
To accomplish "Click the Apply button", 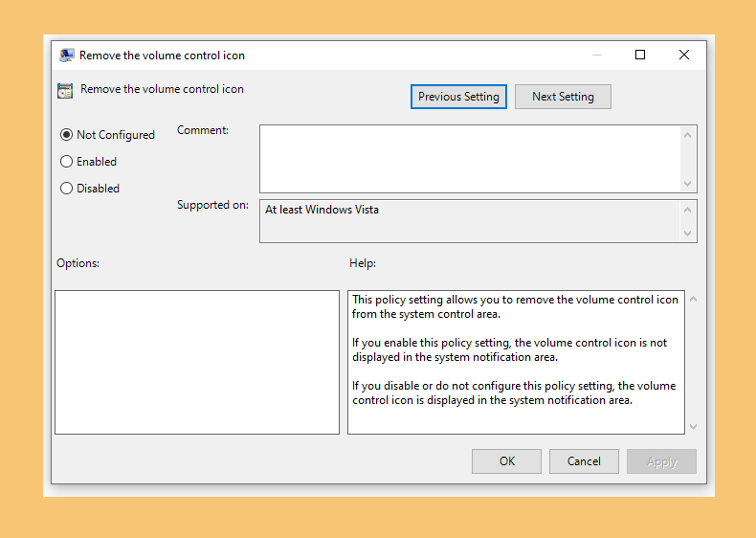I will pos(661,461).
